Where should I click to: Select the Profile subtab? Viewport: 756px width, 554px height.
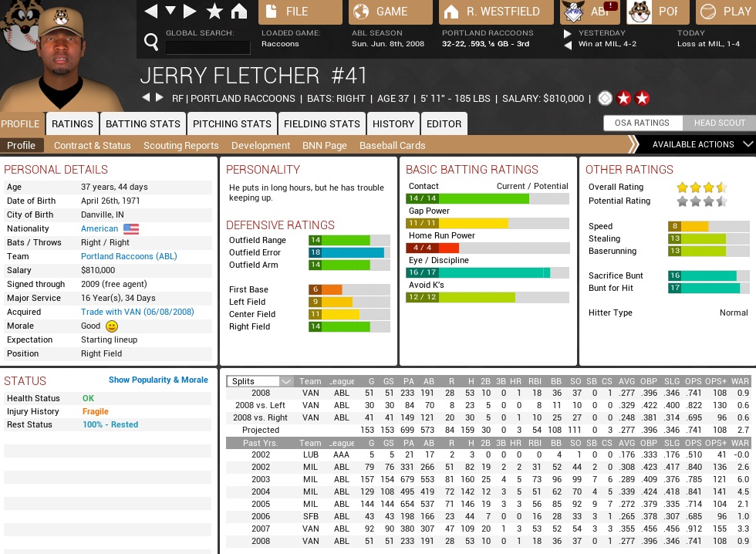pyautogui.click(x=22, y=145)
